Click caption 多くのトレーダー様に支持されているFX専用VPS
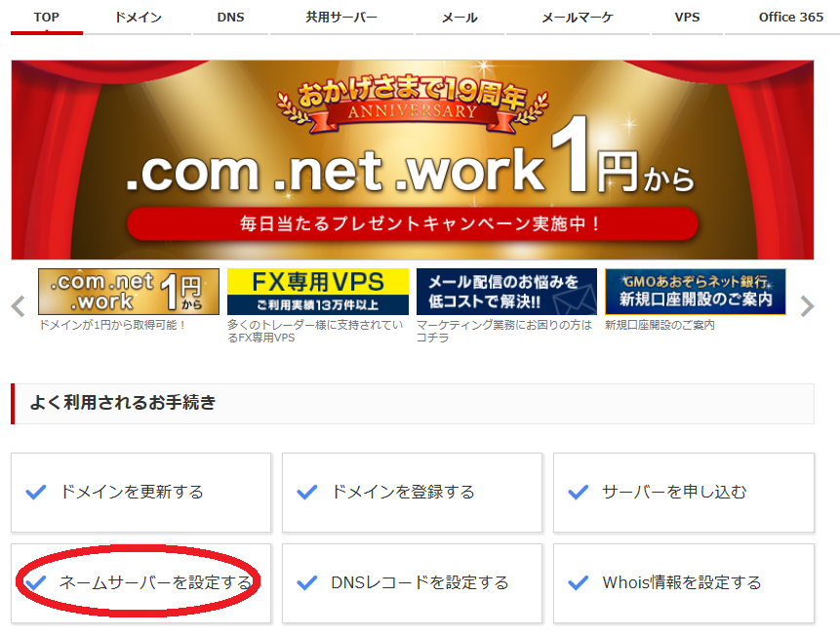The height and width of the screenshot is (637, 840). pos(315,331)
